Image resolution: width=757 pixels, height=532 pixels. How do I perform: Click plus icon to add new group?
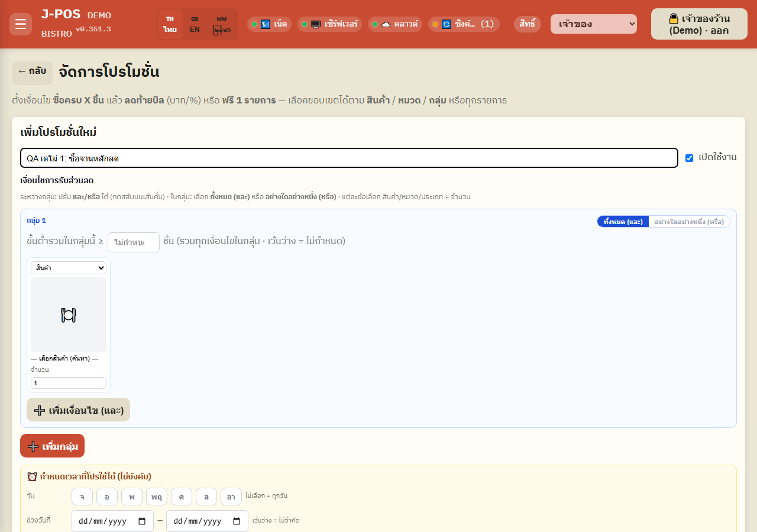(x=33, y=446)
